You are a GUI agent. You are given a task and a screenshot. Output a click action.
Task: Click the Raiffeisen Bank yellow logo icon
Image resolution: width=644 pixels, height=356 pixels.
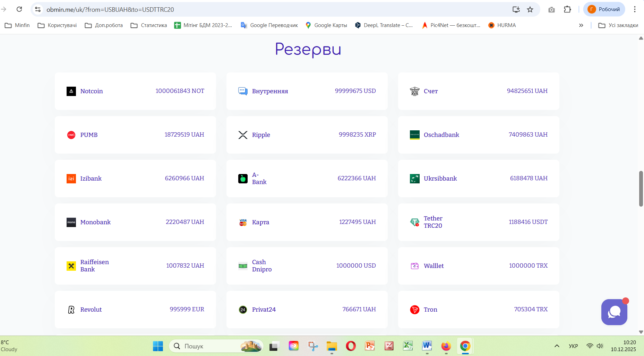[71, 266]
